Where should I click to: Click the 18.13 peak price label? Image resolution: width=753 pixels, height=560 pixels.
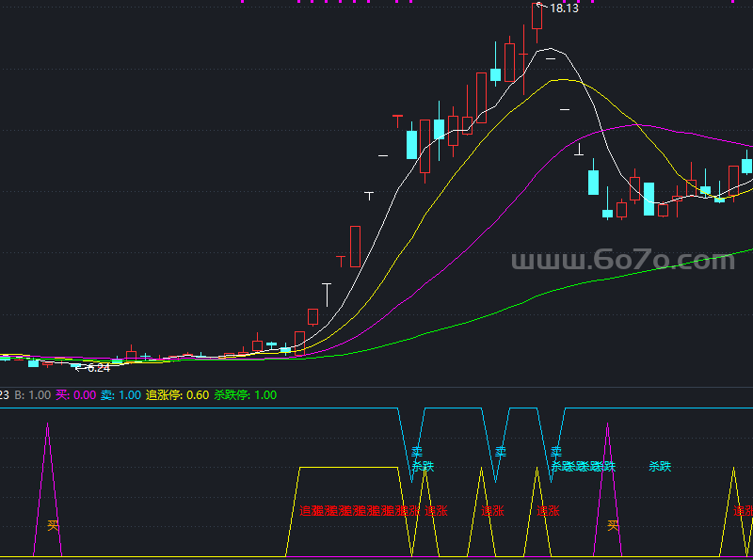pyautogui.click(x=564, y=8)
